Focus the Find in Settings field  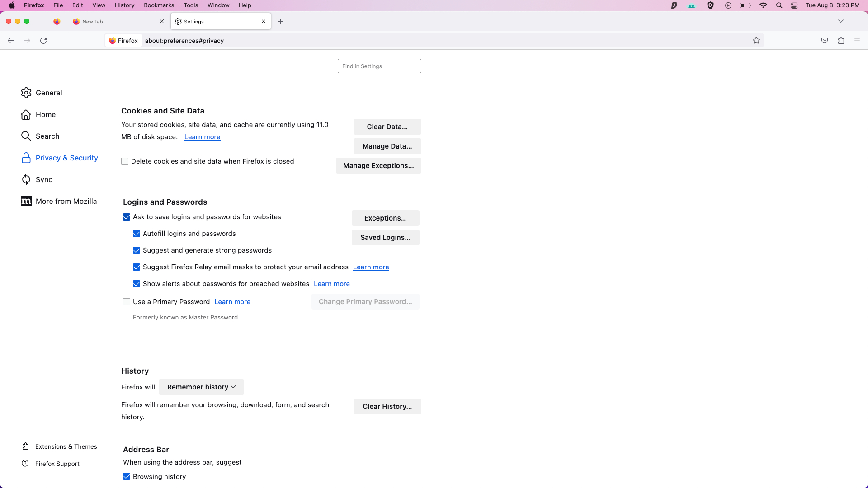(379, 66)
